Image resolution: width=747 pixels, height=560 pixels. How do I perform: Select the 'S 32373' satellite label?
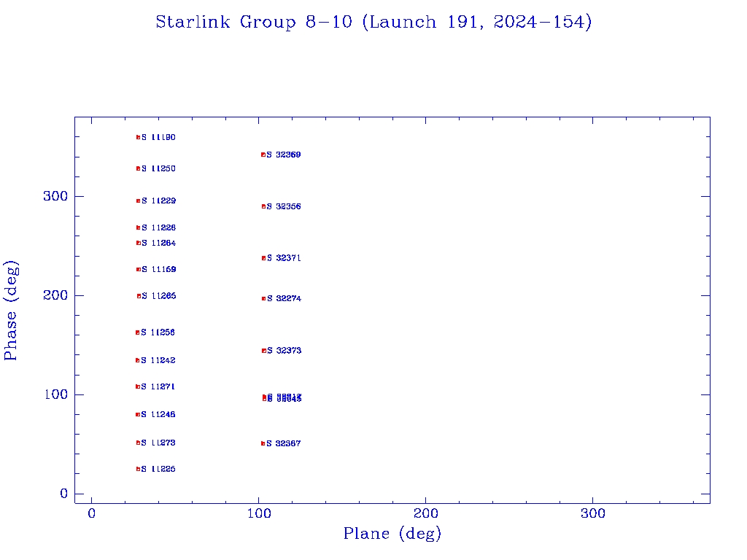click(285, 351)
